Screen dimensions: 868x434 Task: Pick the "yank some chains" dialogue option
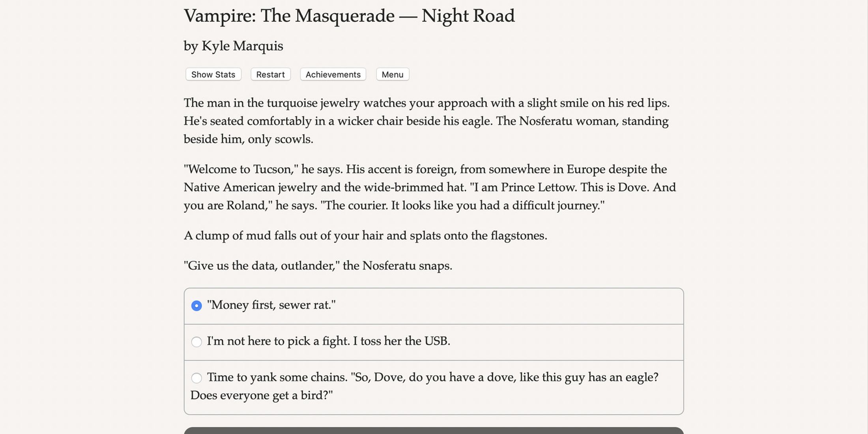394,378
